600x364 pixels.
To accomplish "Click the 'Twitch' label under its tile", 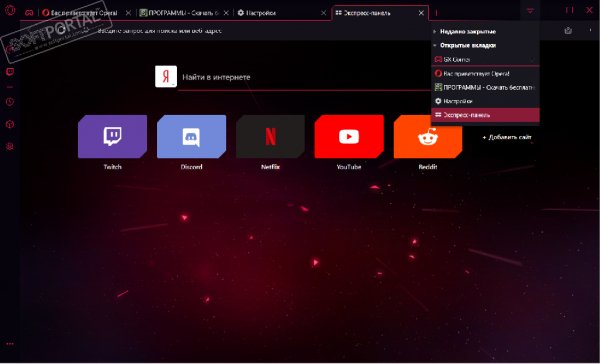I will click(112, 167).
